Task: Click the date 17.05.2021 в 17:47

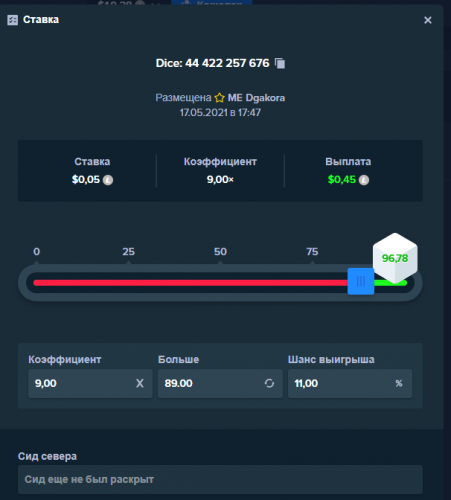Action: [x=220, y=113]
